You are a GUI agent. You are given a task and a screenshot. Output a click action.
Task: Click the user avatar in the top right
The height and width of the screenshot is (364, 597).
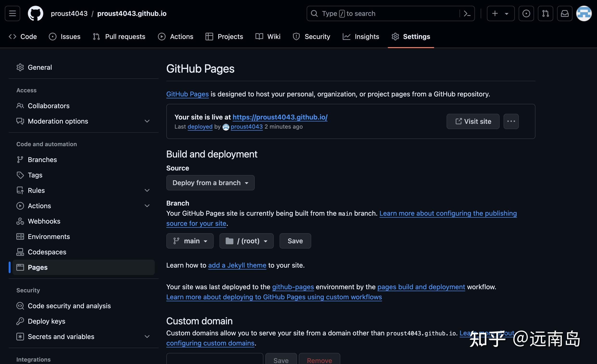click(585, 13)
